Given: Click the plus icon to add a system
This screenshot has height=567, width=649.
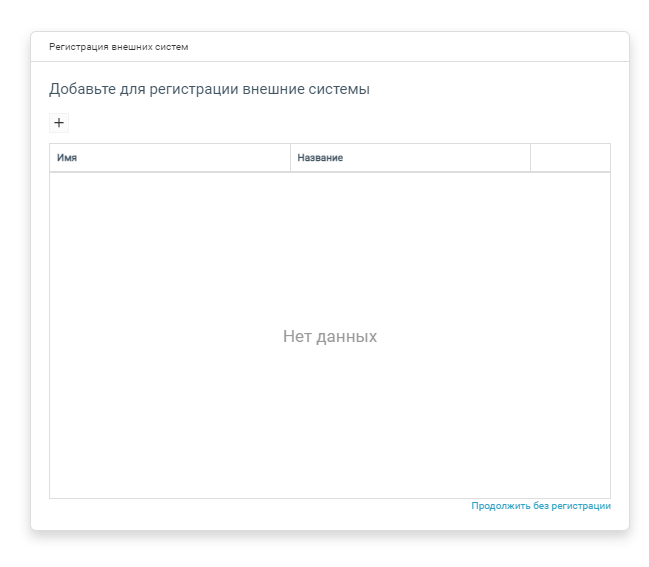Looking at the screenshot, I should coord(59,123).
